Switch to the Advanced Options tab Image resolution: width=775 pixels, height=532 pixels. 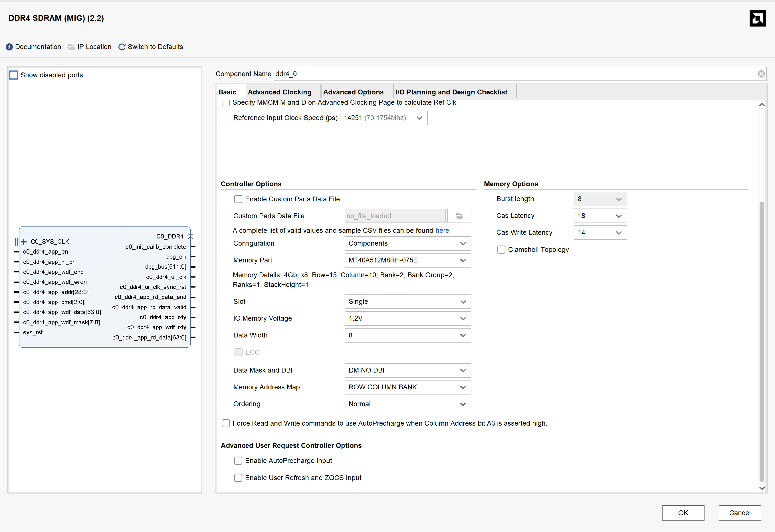[x=353, y=92]
